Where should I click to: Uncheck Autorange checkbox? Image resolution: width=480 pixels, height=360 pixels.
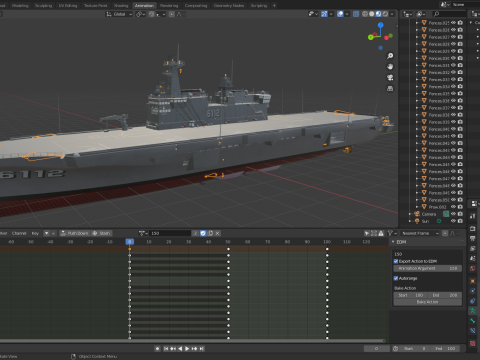pos(396,278)
